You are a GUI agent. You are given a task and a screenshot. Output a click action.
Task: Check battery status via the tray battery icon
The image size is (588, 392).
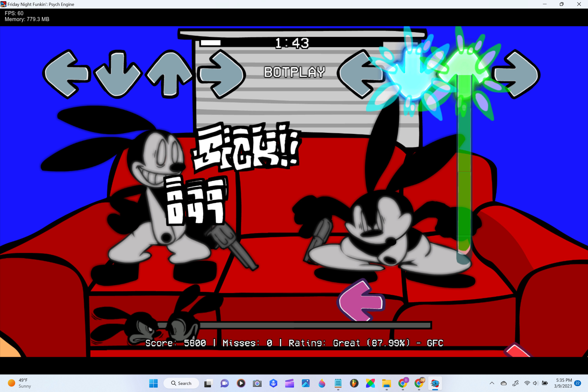coord(545,383)
